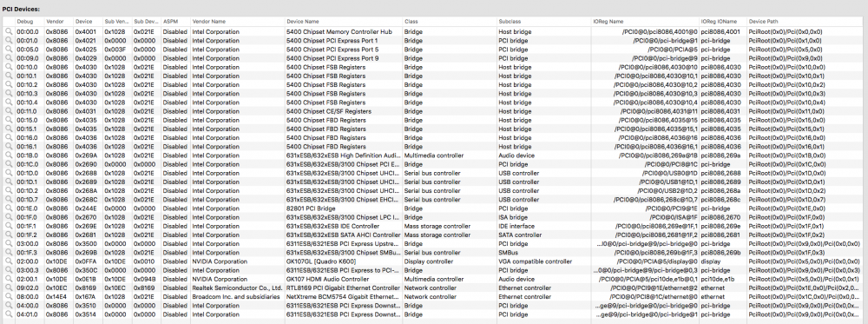Viewport: 868px width, 324px height.
Task: Click the magnifier icon for device 00:00.0
Action: tap(9, 31)
